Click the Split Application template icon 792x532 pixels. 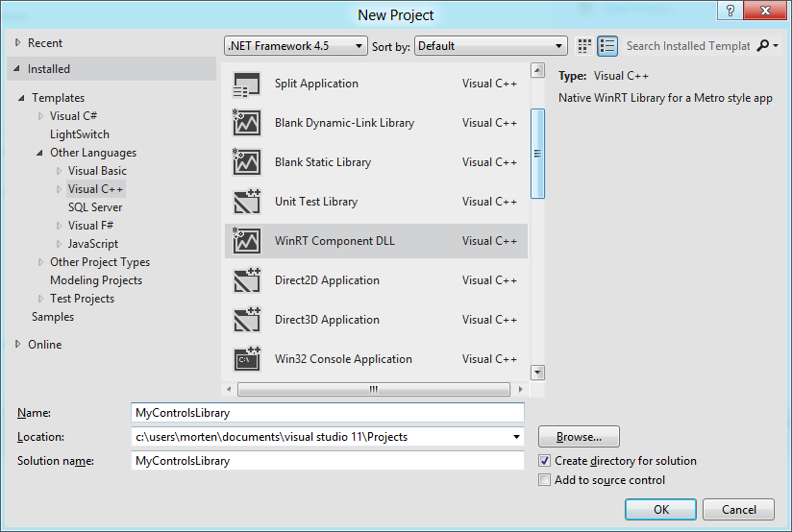[x=246, y=84]
